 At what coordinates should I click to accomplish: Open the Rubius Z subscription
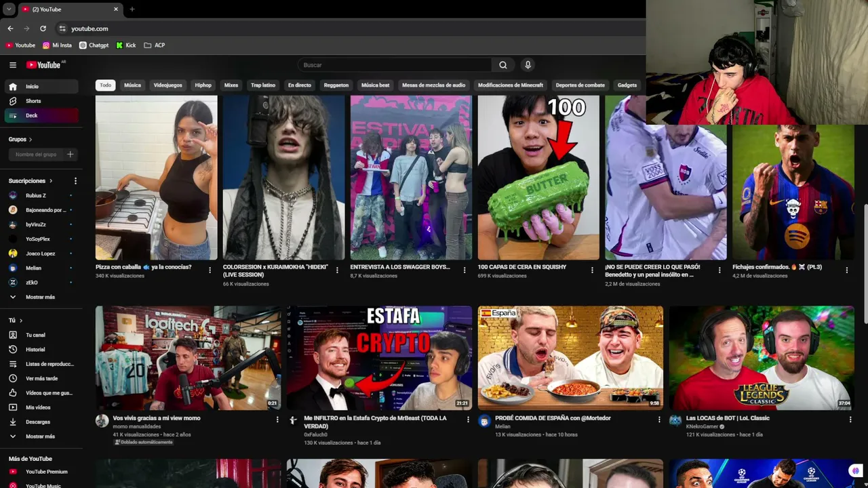[41, 195]
